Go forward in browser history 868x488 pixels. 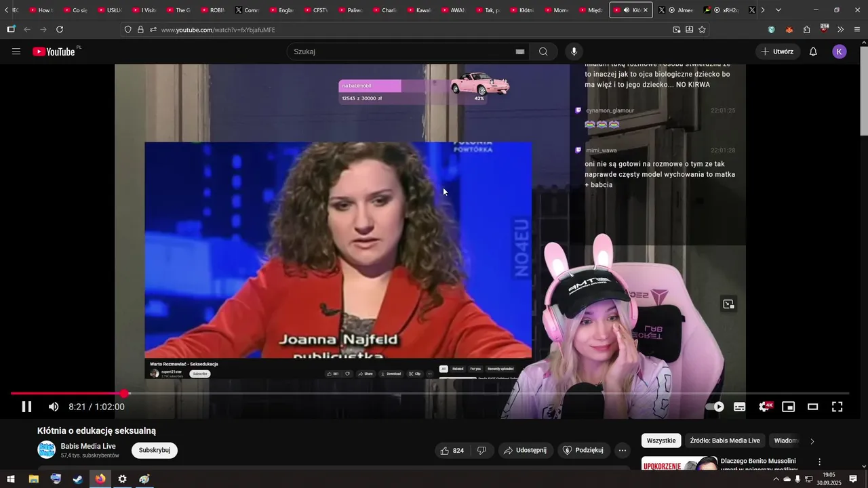tap(43, 29)
